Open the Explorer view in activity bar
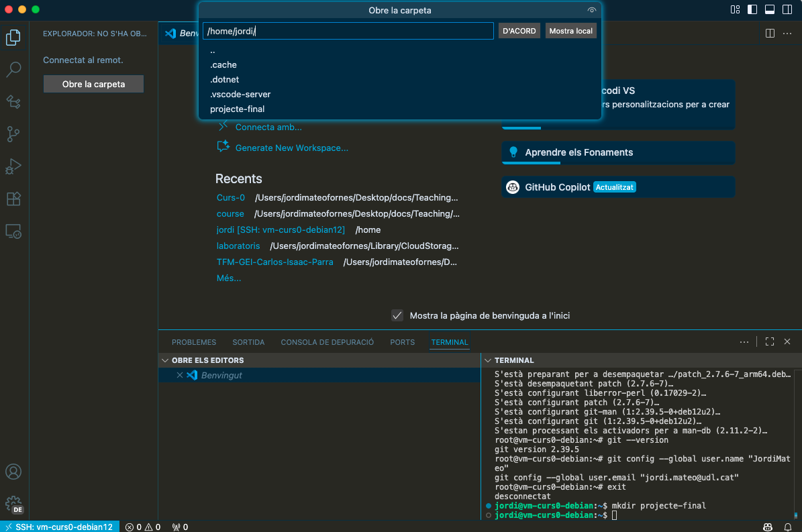This screenshot has height=532, width=802. (14, 38)
